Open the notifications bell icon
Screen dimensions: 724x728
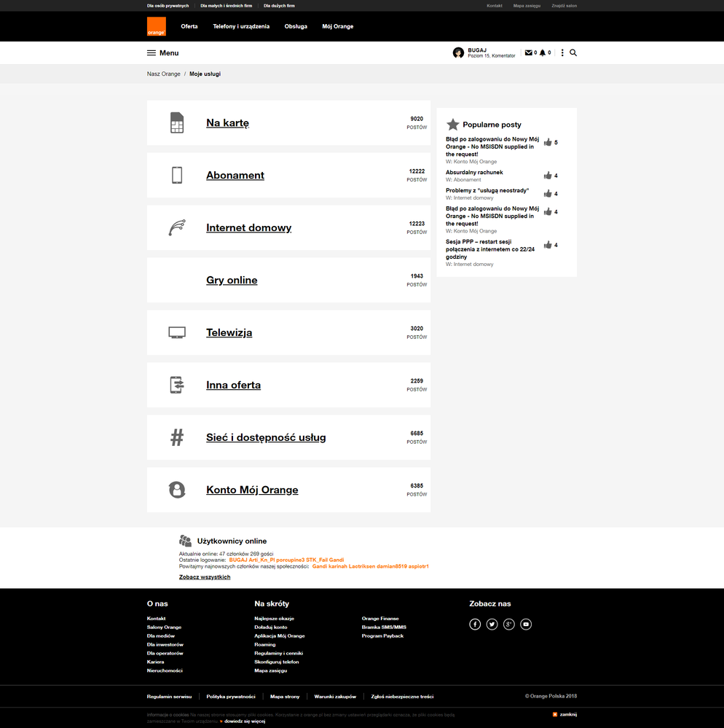click(x=542, y=53)
